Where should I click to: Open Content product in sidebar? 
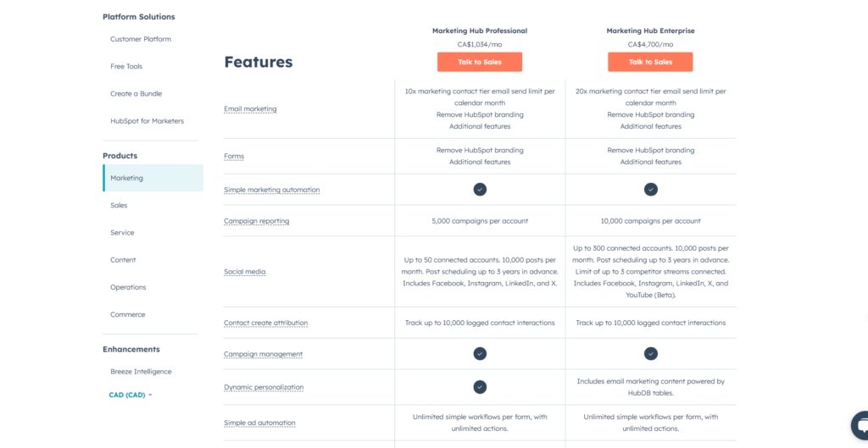(123, 260)
